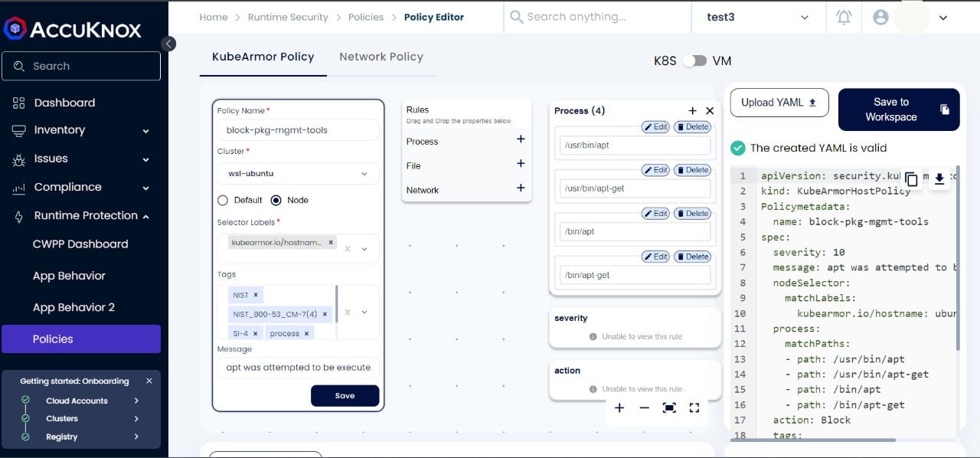Expand Registry onboarding item
Image resolution: width=980 pixels, height=458 pixels.
(x=136, y=437)
